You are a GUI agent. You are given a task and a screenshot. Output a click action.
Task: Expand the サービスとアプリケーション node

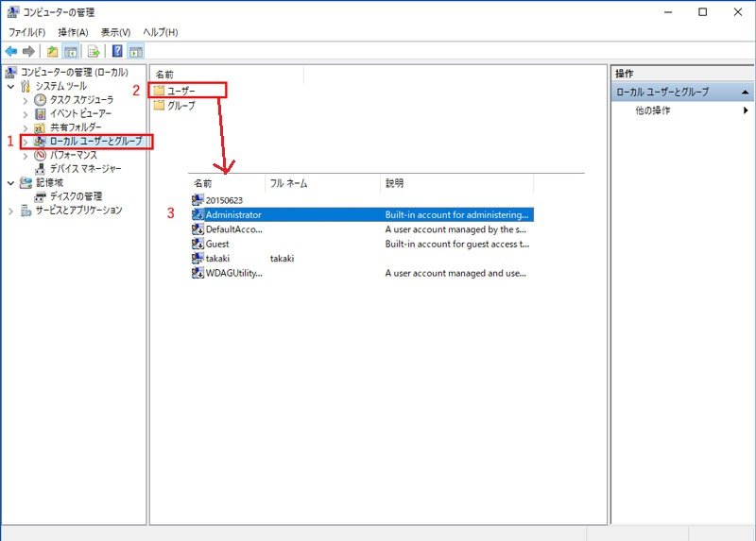click(x=10, y=211)
